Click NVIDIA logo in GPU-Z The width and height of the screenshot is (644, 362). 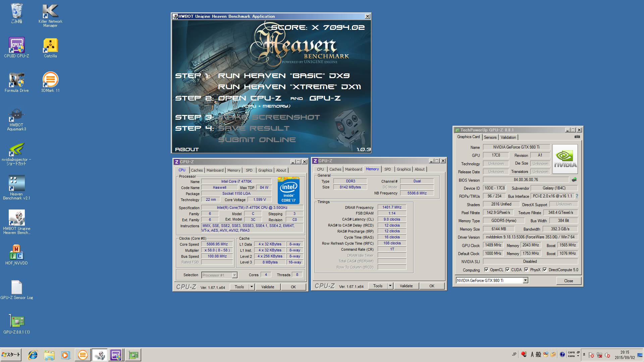pos(565,159)
